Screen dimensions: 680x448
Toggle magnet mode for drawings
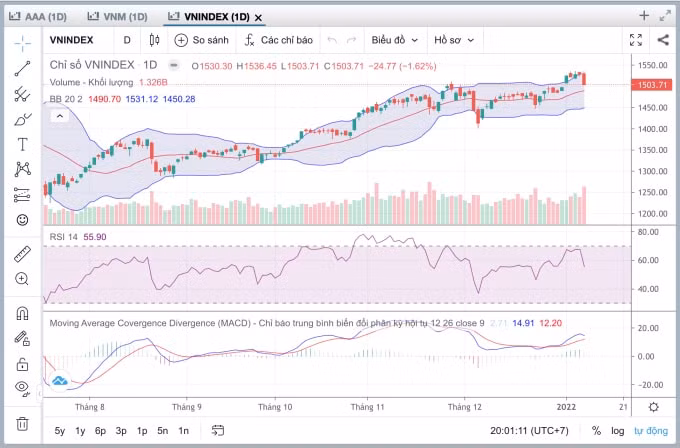click(x=22, y=313)
